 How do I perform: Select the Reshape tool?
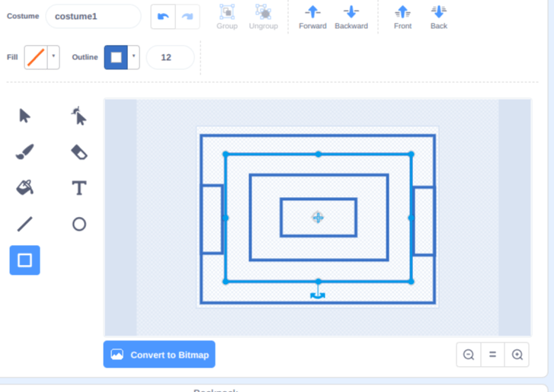coord(78,116)
